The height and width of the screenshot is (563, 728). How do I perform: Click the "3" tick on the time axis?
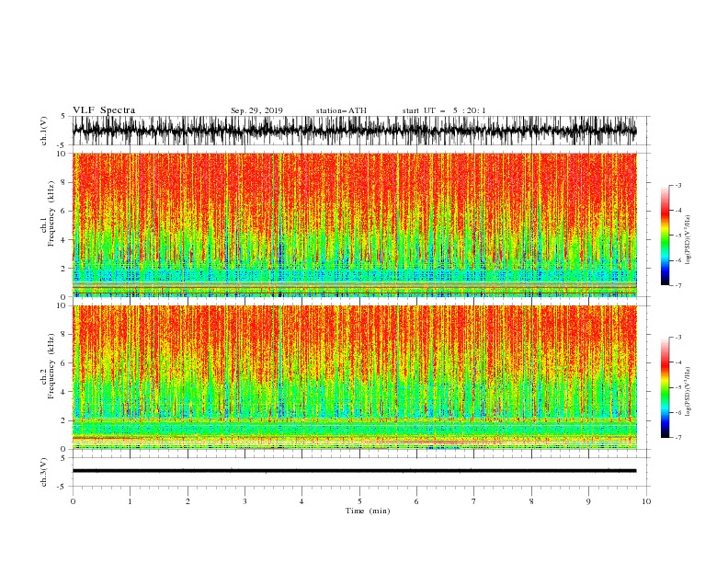pyautogui.click(x=245, y=501)
